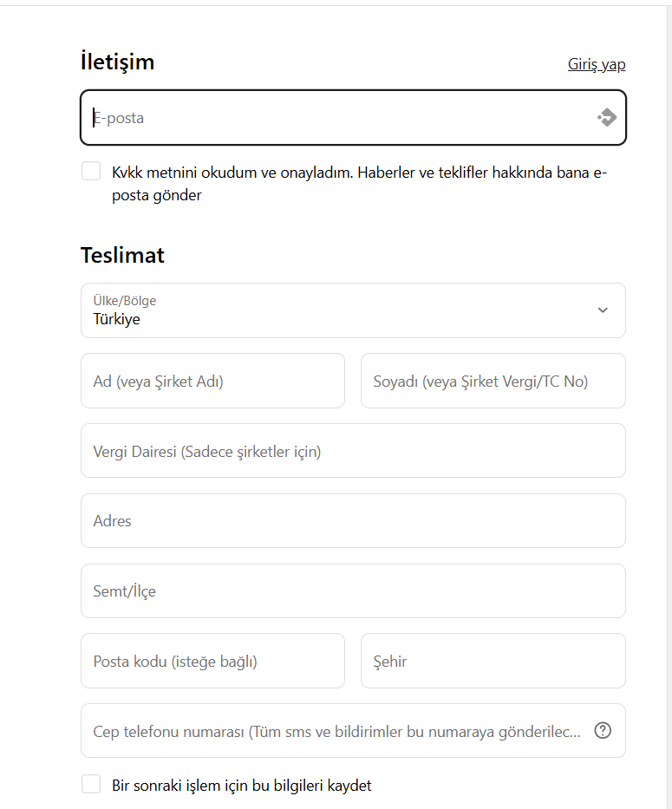Enable the save information for next time checkbox

[91, 785]
